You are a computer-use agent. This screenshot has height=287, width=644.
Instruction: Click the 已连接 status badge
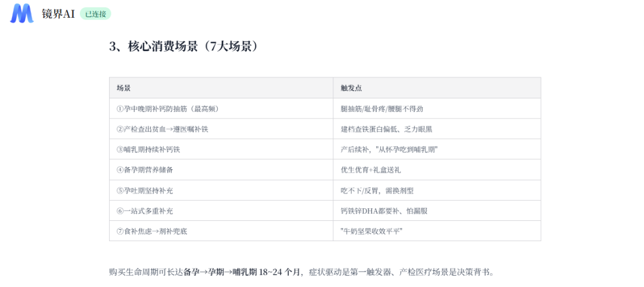coord(95,14)
